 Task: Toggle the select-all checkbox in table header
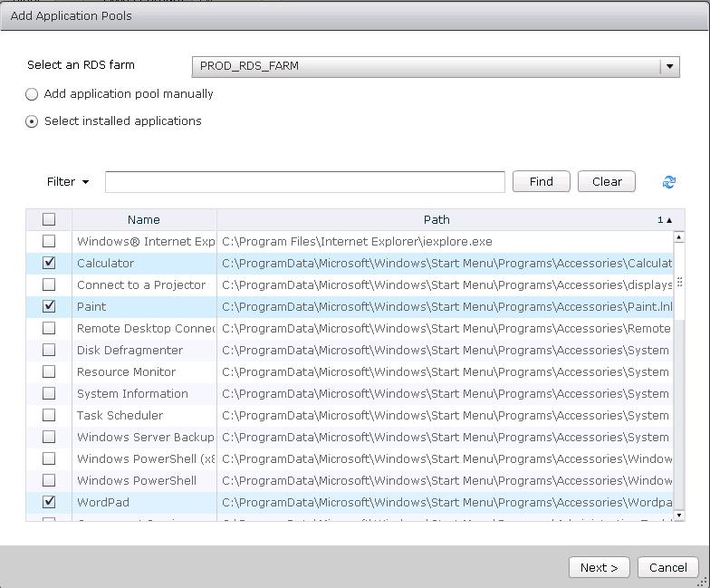(x=49, y=219)
